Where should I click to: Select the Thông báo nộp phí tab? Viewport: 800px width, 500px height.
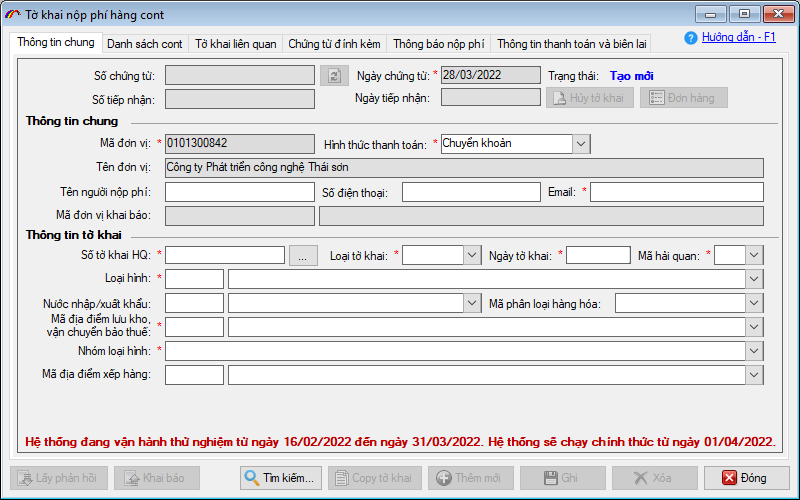tap(438, 44)
